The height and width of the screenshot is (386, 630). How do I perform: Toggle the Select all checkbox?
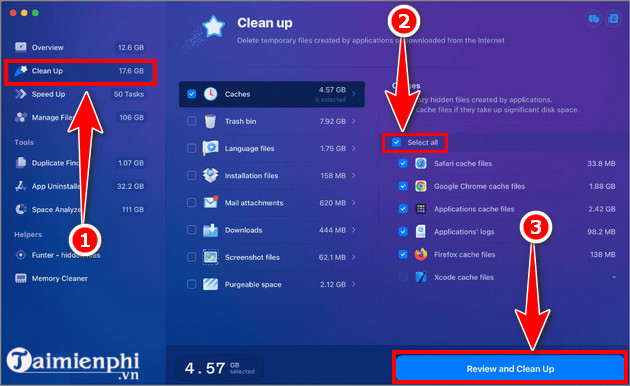pyautogui.click(x=397, y=142)
